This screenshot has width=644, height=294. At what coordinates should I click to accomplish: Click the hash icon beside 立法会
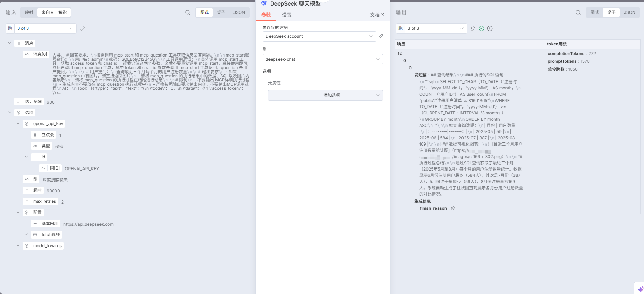click(x=35, y=135)
